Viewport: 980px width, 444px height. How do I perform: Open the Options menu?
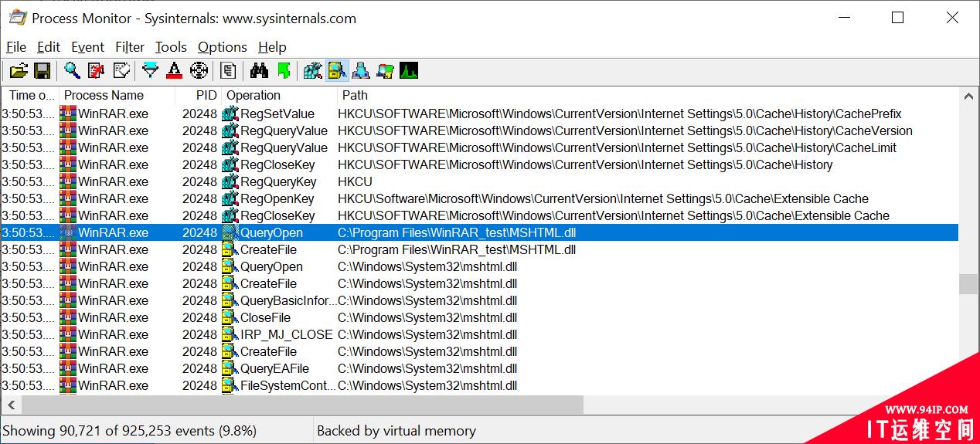coord(223,47)
